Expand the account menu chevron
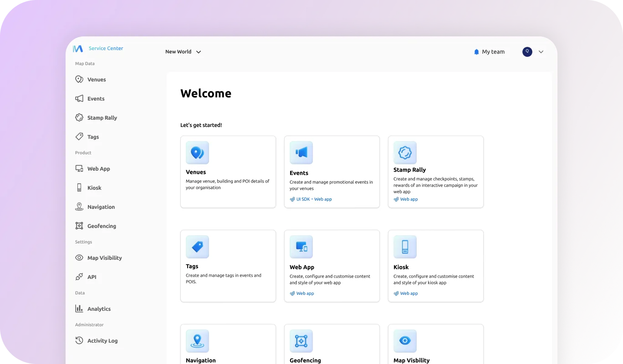The width and height of the screenshot is (623, 364). pos(541,52)
